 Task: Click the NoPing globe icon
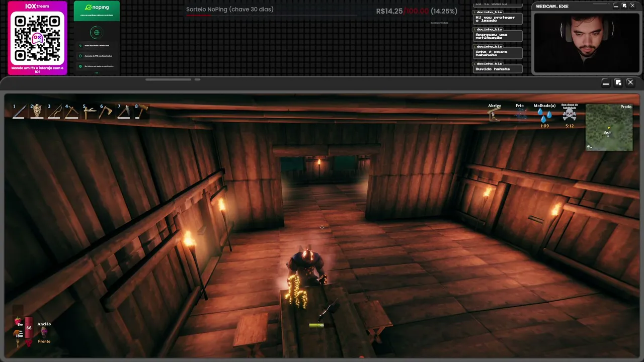pos(97,33)
